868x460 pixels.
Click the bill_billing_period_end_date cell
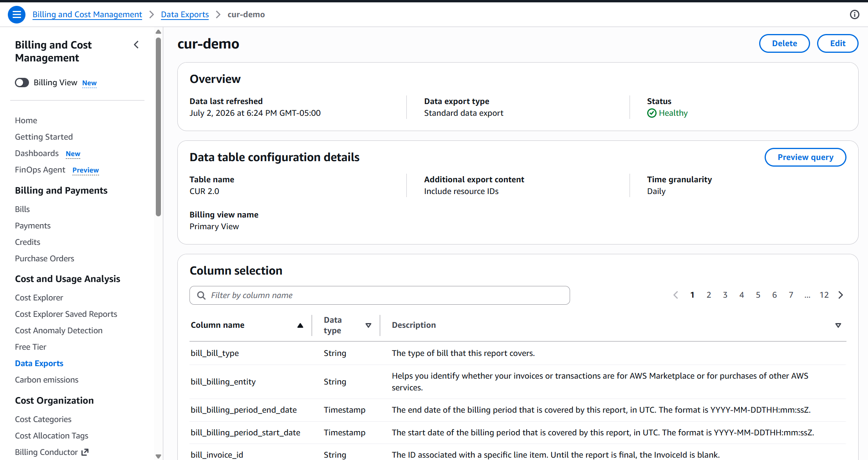pos(244,410)
